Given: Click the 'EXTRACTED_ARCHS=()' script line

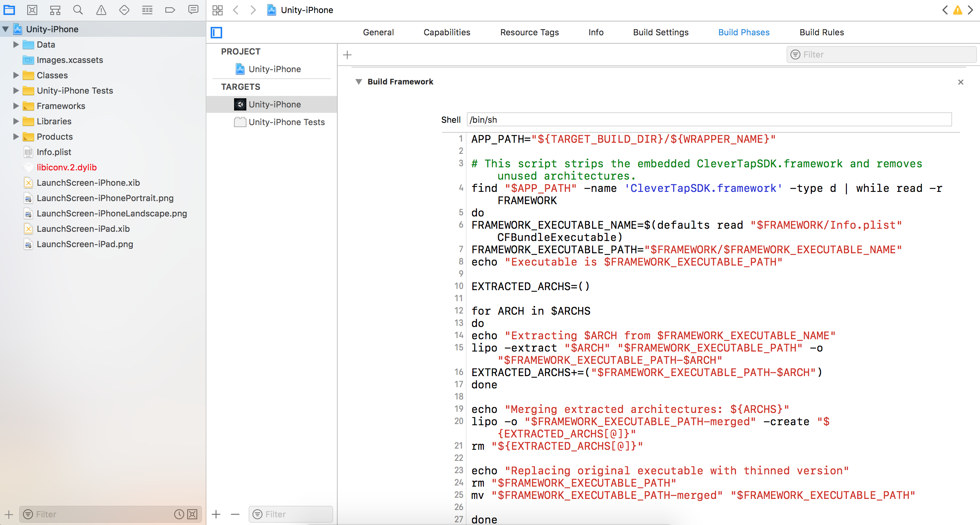Looking at the screenshot, I should 530,286.
